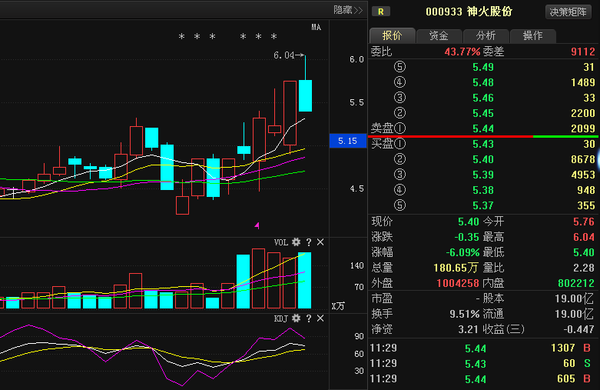Viewport: 600px width, 390px height.
Task: Switch to the 资金 tab
Action: point(439,36)
